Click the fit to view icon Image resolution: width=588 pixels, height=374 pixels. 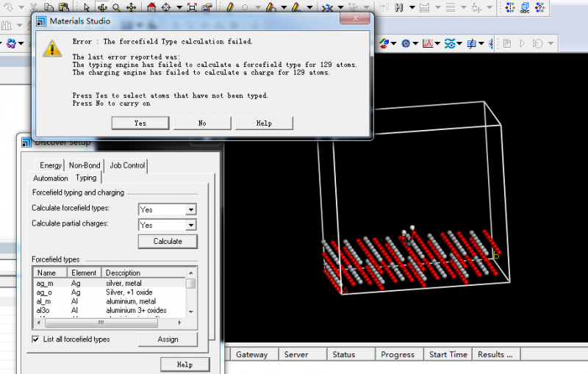(x=192, y=7)
